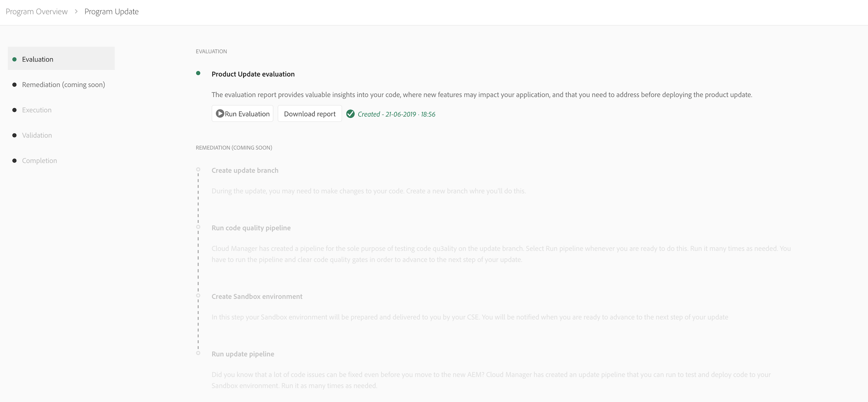Click the Run Evaluation button
This screenshot has height=402, width=868.
tap(242, 114)
